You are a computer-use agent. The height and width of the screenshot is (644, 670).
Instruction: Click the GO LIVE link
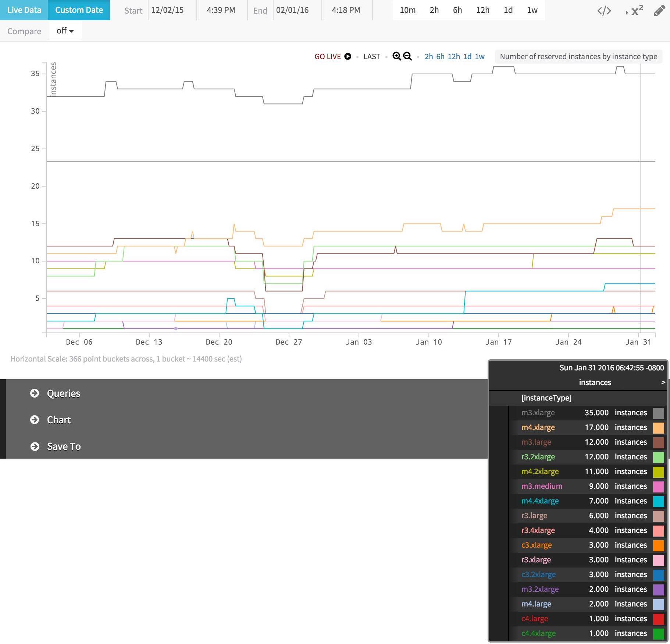coord(328,56)
